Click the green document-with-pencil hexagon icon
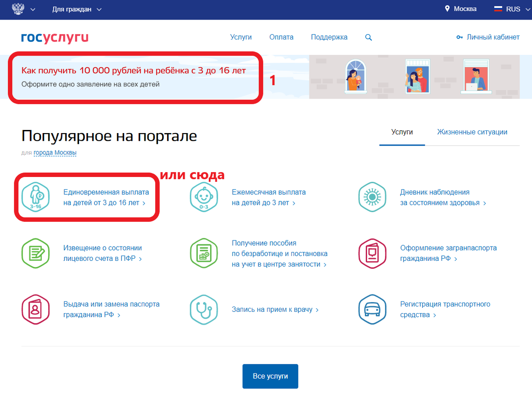This screenshot has width=532, height=397. (35, 253)
